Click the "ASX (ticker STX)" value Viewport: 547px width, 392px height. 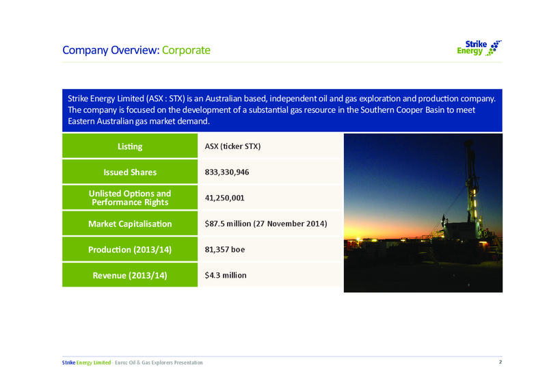(232, 146)
